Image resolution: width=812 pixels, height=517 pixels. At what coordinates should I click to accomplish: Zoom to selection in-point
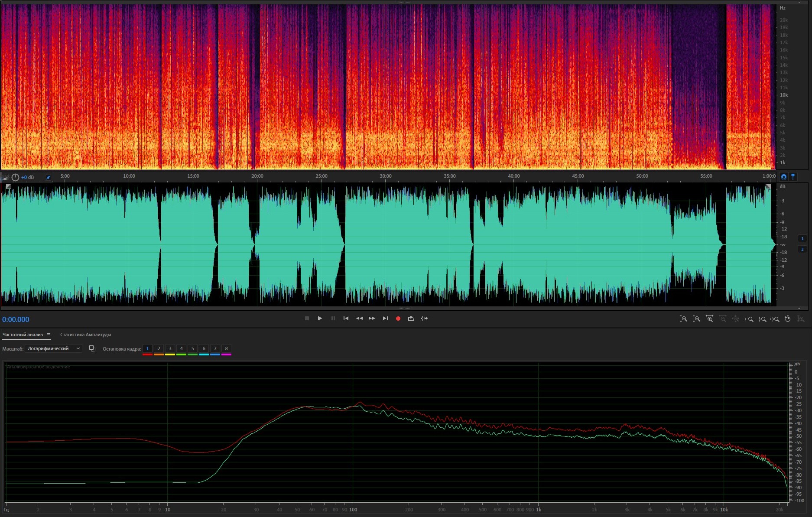749,319
